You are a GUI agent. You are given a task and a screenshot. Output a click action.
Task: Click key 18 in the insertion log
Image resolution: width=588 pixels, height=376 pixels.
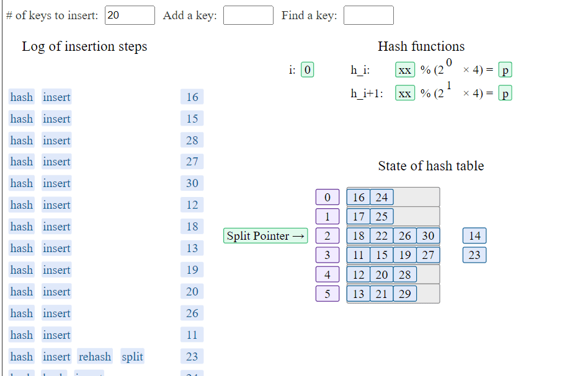click(x=192, y=227)
